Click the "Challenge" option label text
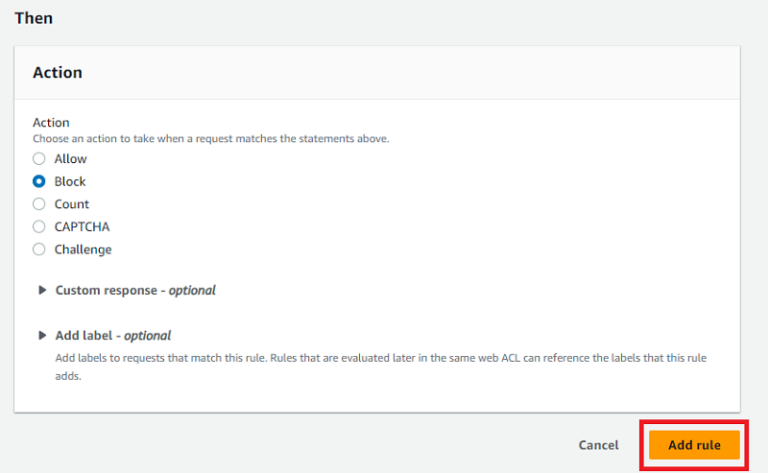768x473 pixels. (x=83, y=250)
